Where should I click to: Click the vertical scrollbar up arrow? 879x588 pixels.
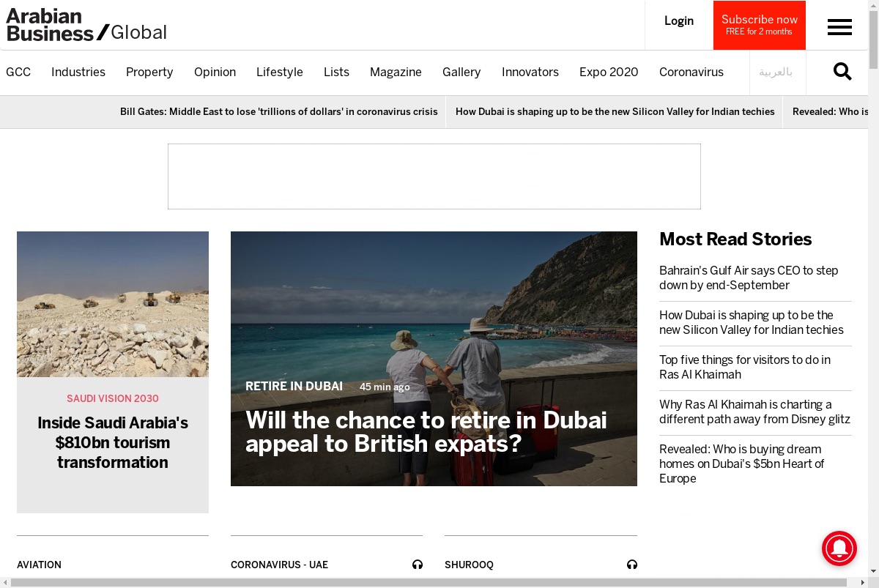873,4
